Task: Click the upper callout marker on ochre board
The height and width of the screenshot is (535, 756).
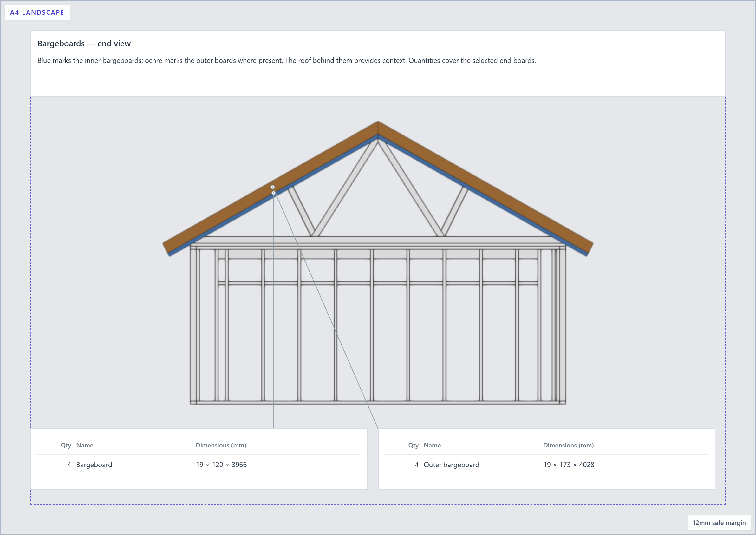Action: (x=273, y=187)
